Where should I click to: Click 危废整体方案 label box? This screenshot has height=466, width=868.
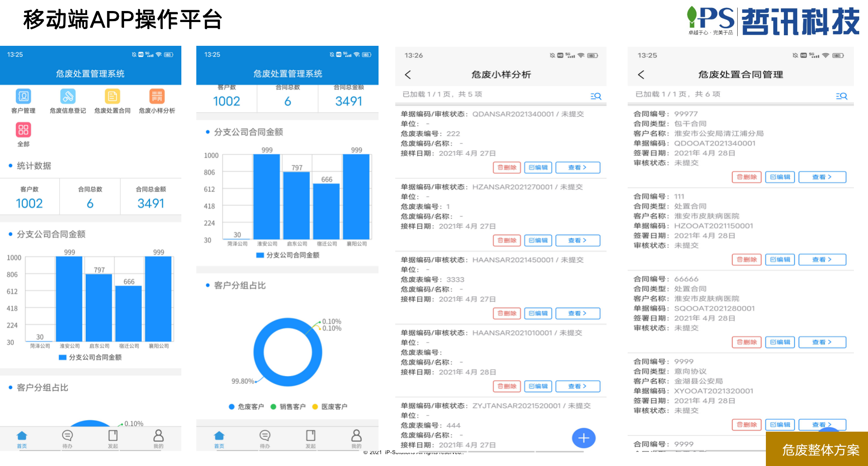[x=817, y=449]
